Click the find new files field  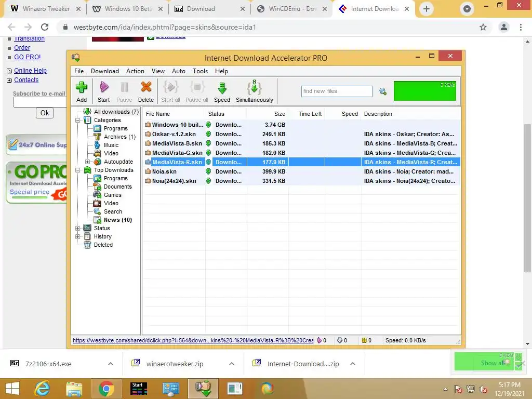click(x=337, y=91)
